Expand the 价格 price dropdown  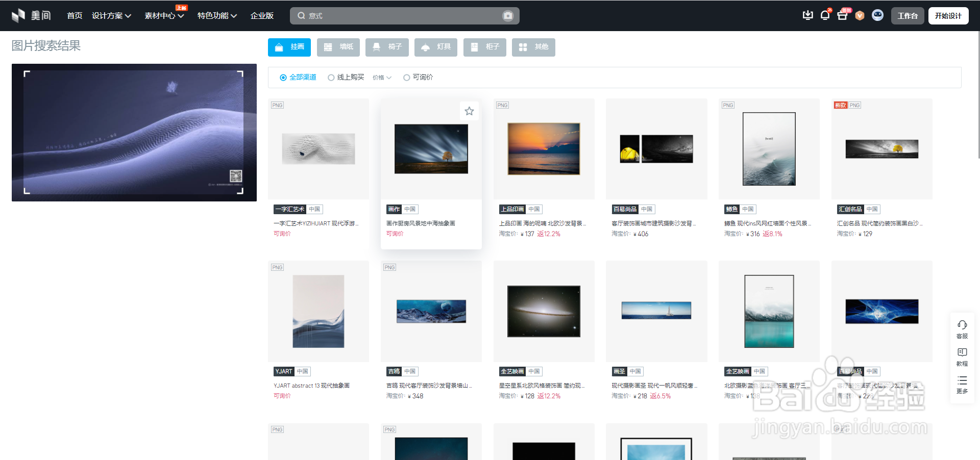(382, 78)
